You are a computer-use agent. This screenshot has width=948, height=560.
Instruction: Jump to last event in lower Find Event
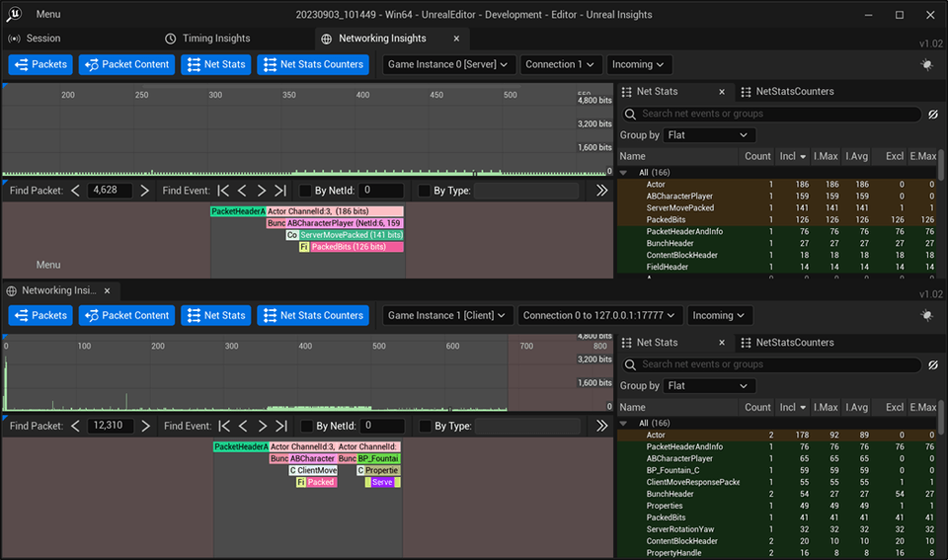279,426
